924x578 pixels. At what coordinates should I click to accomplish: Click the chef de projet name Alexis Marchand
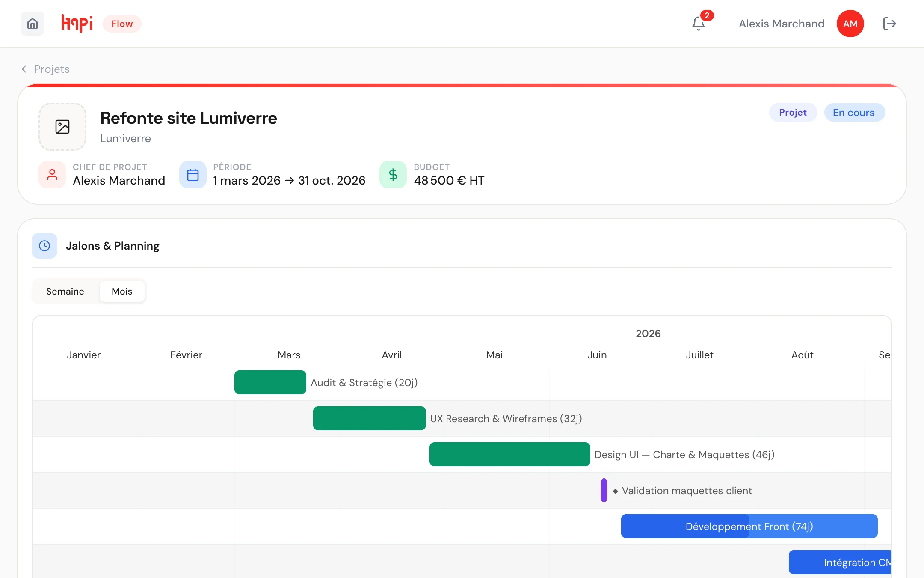pos(119,180)
